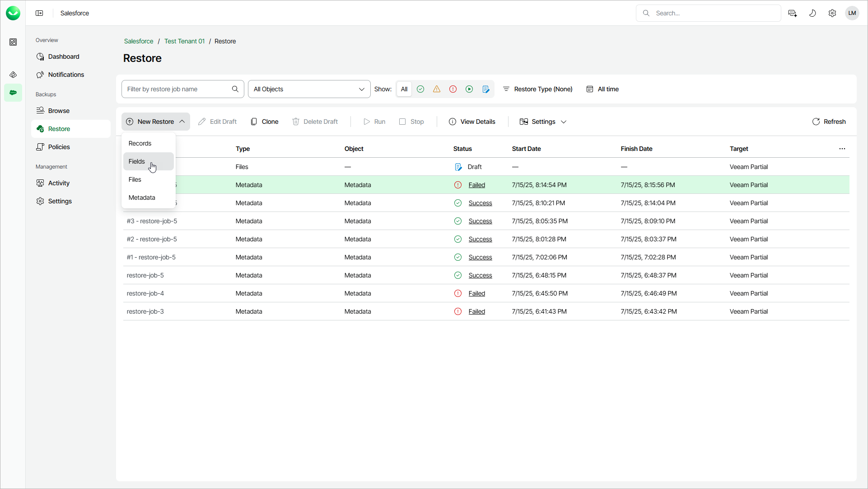Click the Refresh button

click(829, 122)
